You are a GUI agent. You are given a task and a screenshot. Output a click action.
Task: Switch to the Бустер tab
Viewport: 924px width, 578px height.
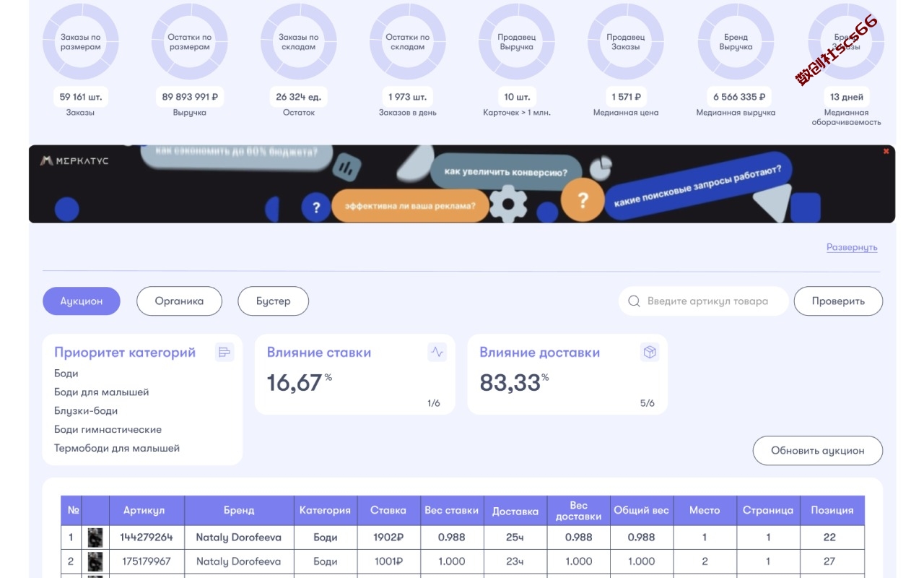click(274, 301)
